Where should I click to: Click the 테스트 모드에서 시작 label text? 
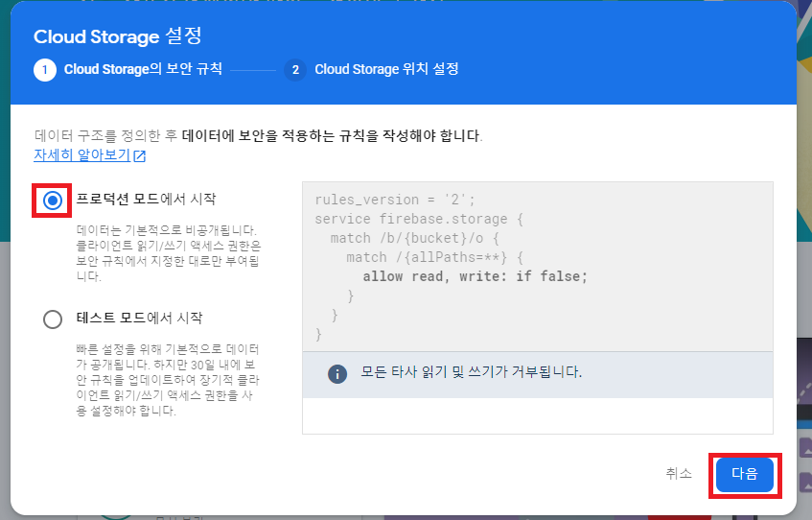(139, 318)
